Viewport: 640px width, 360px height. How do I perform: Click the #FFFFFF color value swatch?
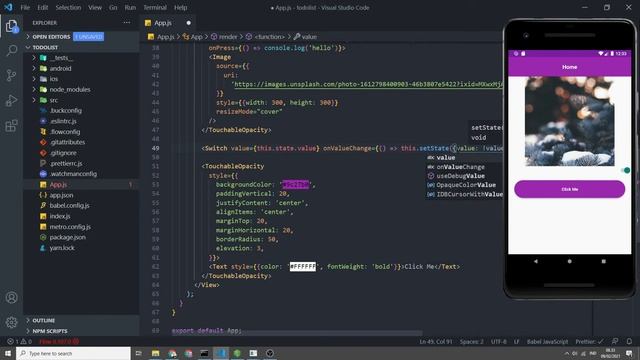point(303,267)
